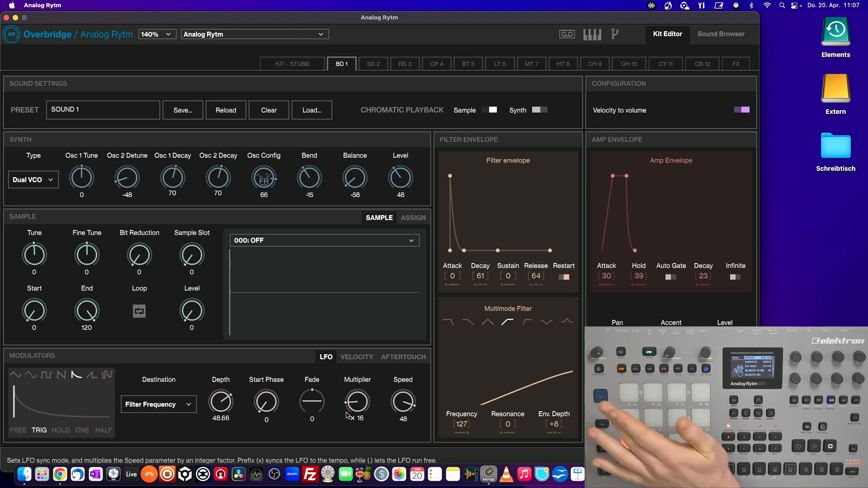The image size is (868, 488).
Task: Set LFO mode to FREE
Action: point(18,430)
